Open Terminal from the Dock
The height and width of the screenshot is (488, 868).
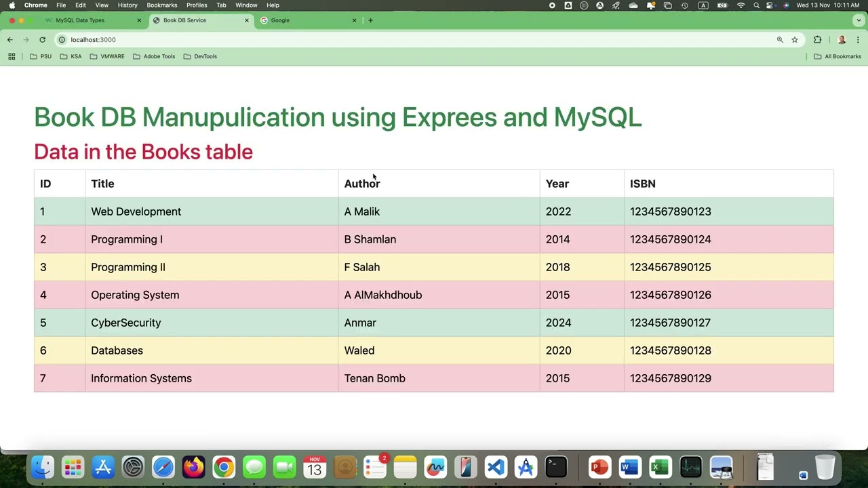[x=556, y=467]
